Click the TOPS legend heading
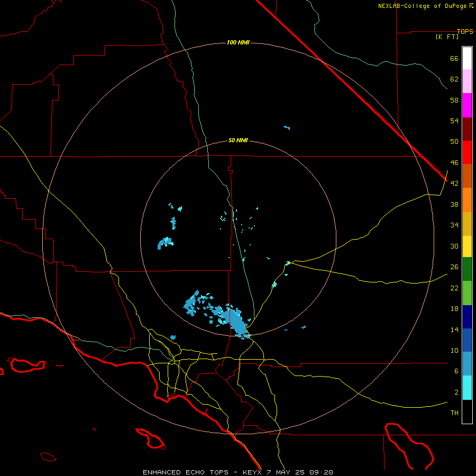Screen dimensions: 476x476 [x=465, y=31]
